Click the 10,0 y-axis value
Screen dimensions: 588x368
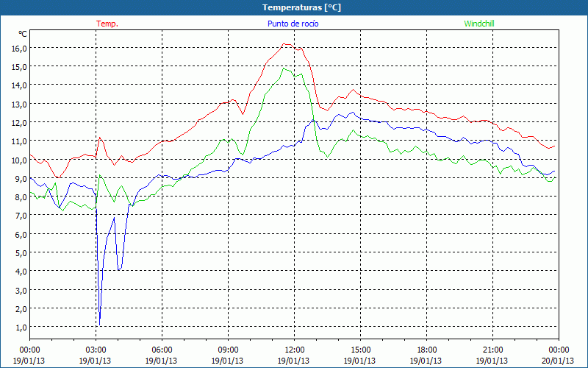(19, 160)
